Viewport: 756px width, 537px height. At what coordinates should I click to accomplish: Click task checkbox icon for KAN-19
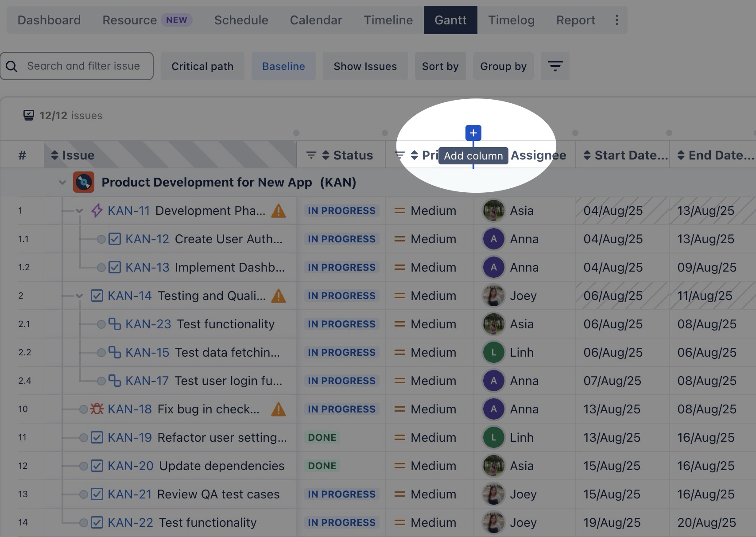coord(97,438)
